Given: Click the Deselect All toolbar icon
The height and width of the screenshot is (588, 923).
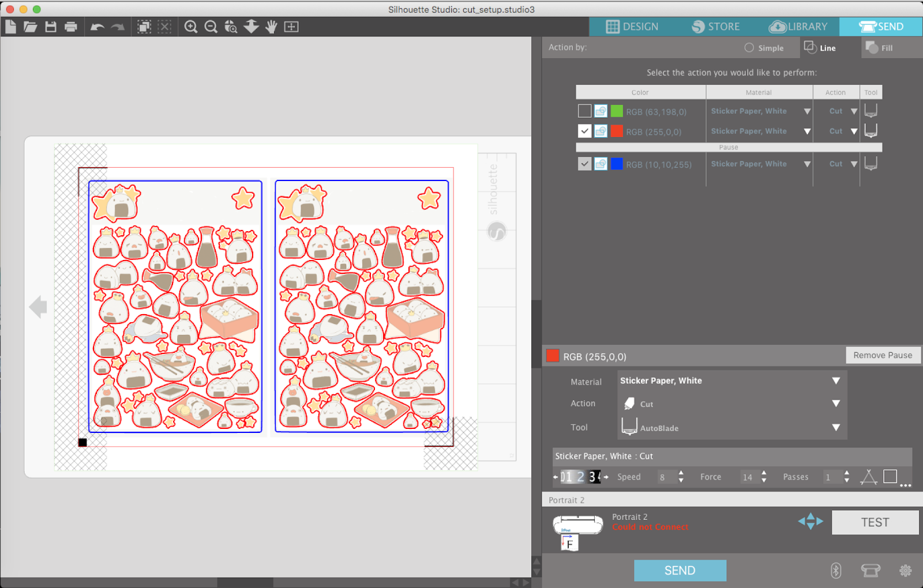Looking at the screenshot, I should tap(164, 27).
